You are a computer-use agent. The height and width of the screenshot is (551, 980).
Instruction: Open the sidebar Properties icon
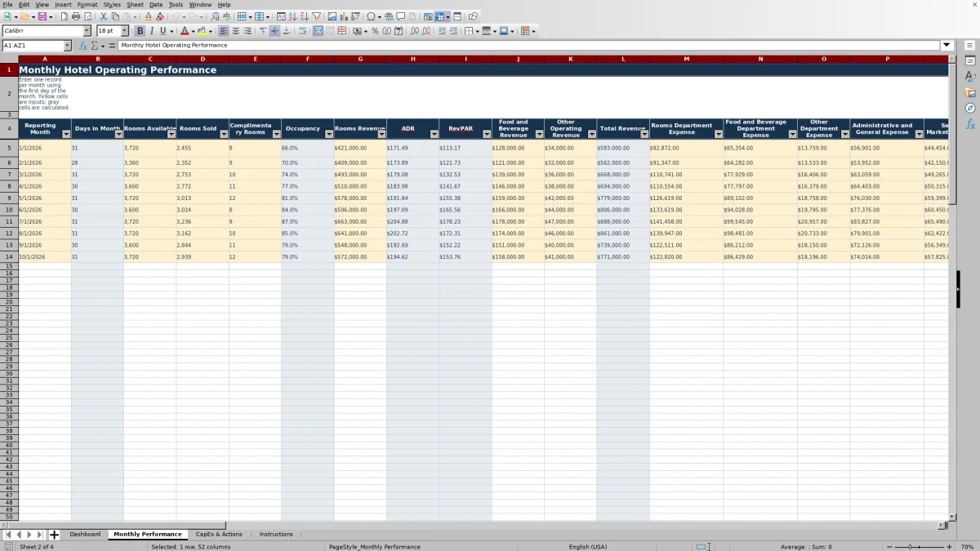coord(970,61)
